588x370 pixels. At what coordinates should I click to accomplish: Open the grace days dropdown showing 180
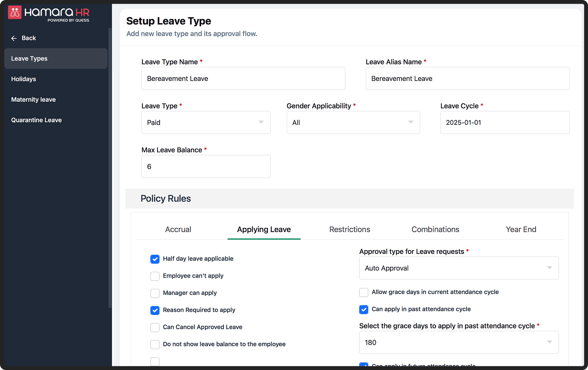[x=459, y=342]
